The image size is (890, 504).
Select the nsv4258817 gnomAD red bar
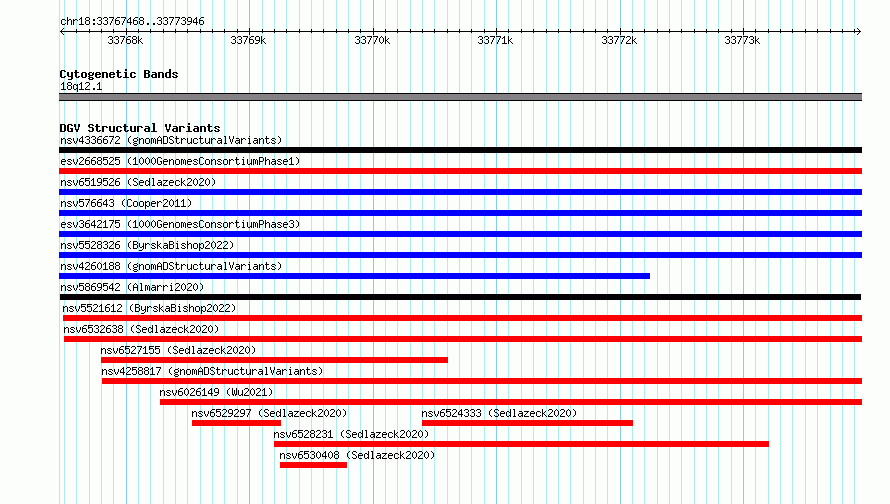point(482,381)
